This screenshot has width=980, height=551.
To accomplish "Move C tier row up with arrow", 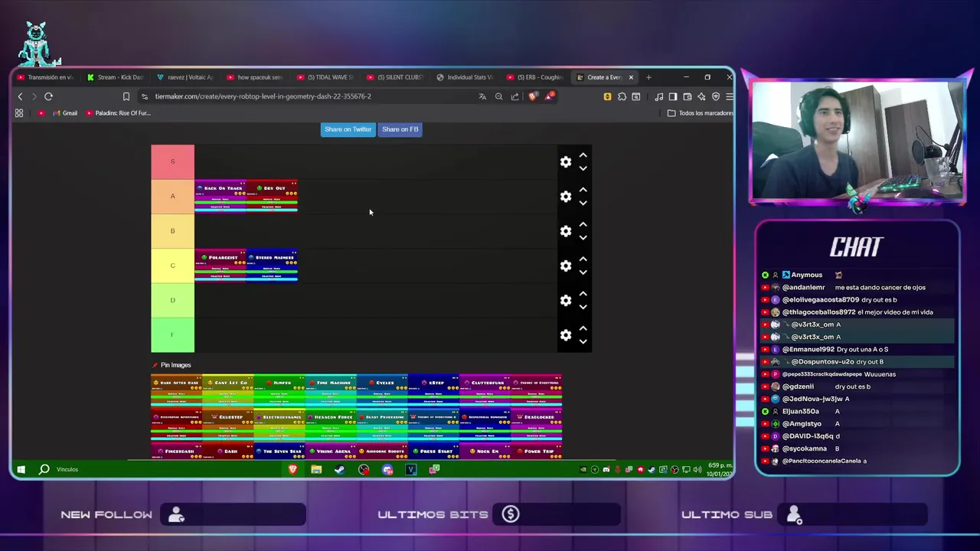I will [583, 259].
